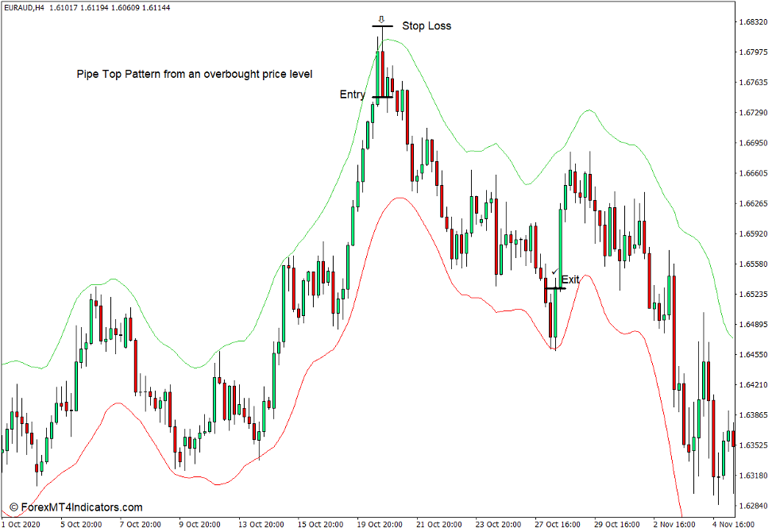
Task: Click price level 1.66605 on the axis
Action: tap(753, 173)
